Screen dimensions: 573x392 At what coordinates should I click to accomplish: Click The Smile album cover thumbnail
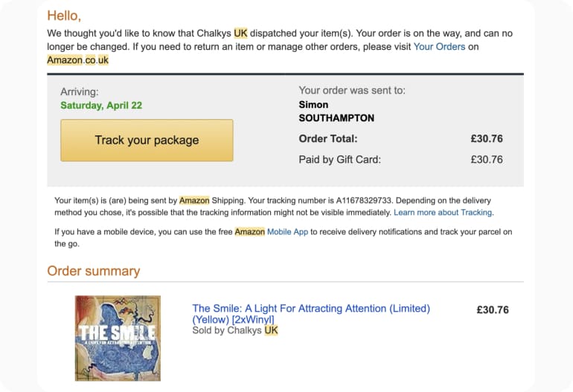118,338
